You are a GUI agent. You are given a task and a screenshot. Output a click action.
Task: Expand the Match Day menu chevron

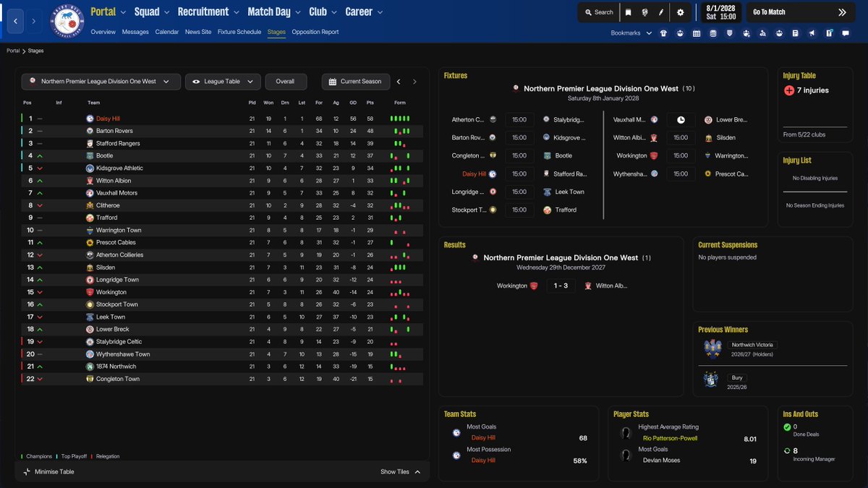(298, 12)
